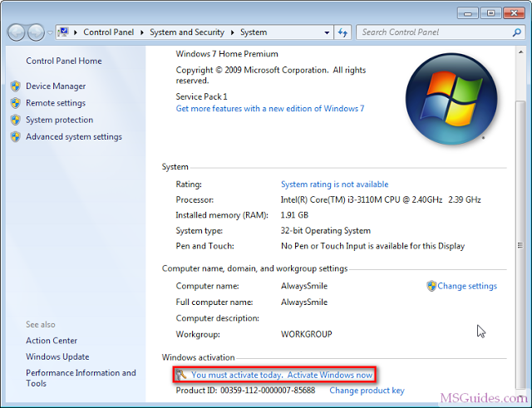
Task: Click Service Pack 1 text
Action: point(201,96)
